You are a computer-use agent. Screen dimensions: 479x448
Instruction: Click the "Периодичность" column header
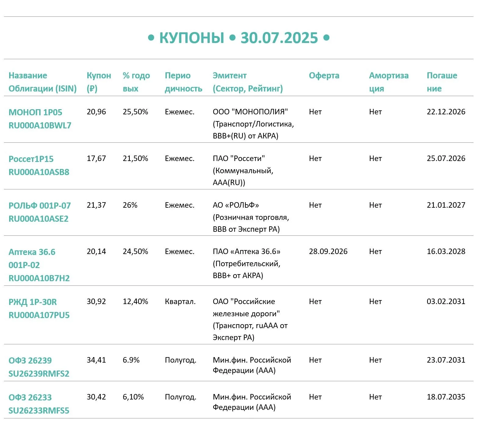click(x=183, y=82)
